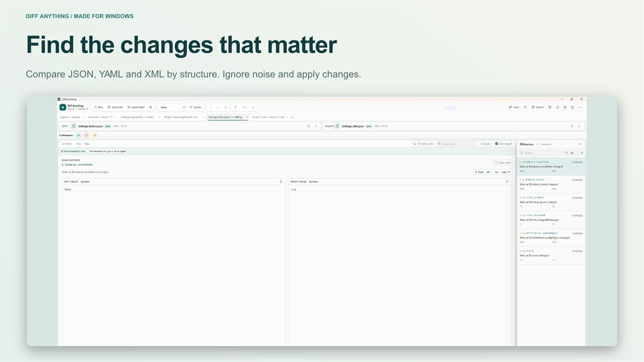Reload the left Settings-before.json file
The height and width of the screenshot is (362, 644).
[308, 126]
